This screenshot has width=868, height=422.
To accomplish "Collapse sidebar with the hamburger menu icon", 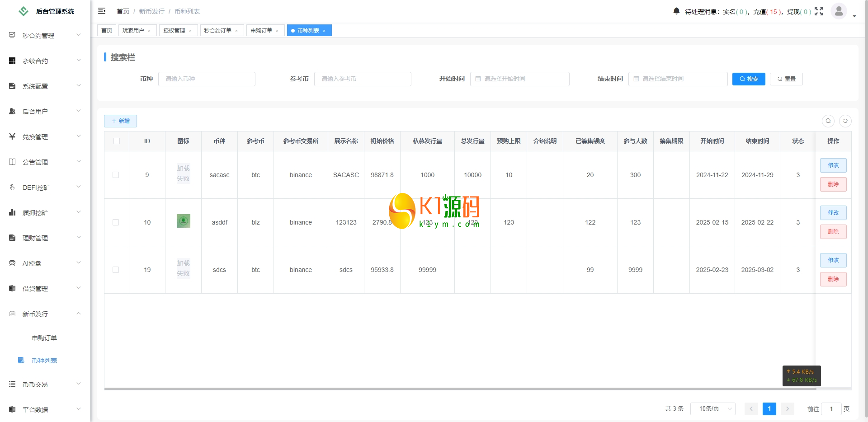I will click(102, 11).
